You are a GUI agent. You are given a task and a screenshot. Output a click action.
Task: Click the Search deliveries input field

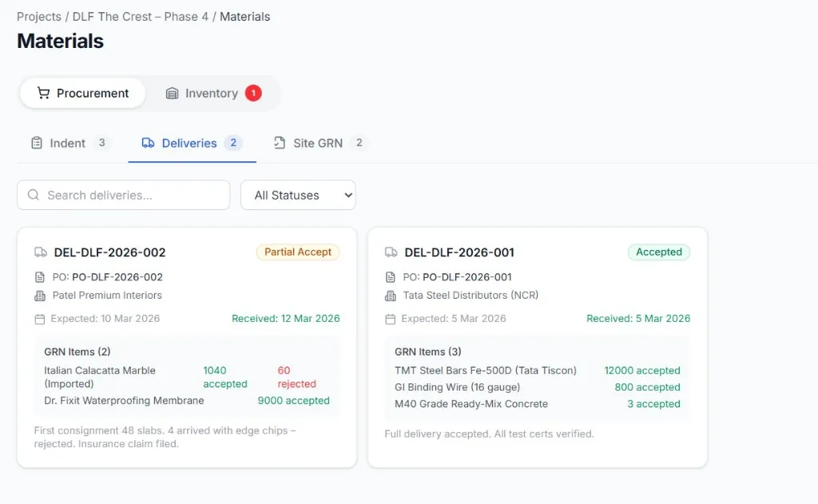tap(124, 195)
